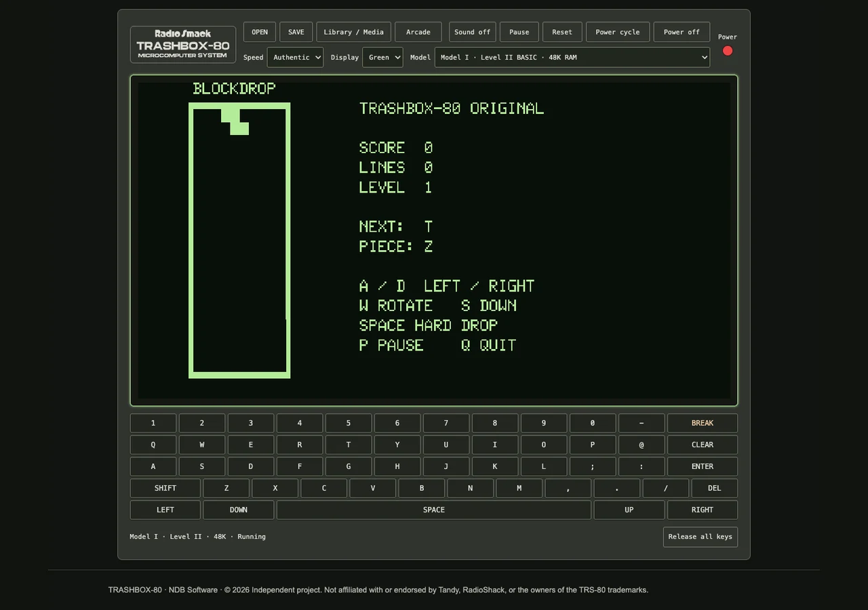868x610 pixels.
Task: Click the 4 key on virtual keyboard
Action: click(300, 423)
